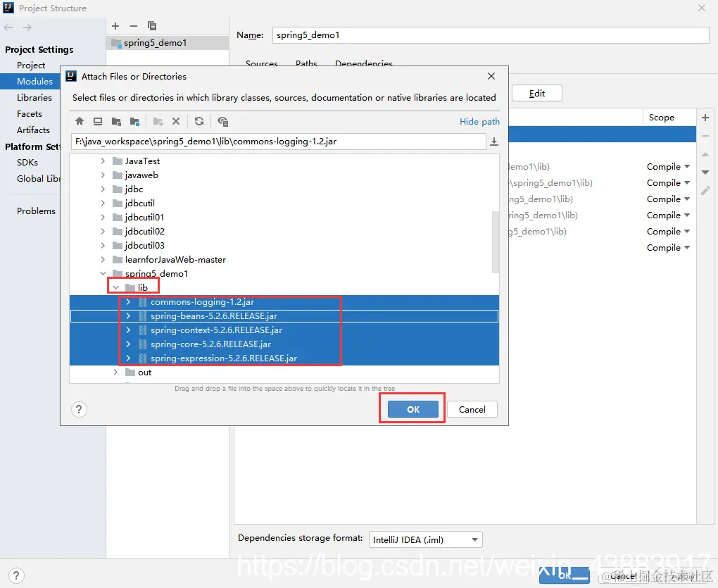The image size is (718, 588).
Task: Expand the JavaTest folder
Action: coord(103,161)
